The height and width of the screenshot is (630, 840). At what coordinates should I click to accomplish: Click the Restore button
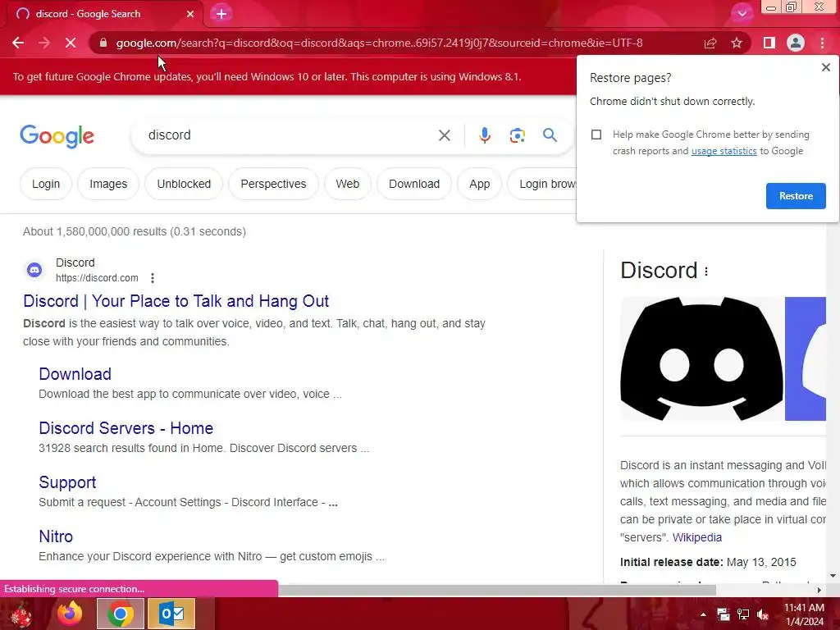pos(796,196)
